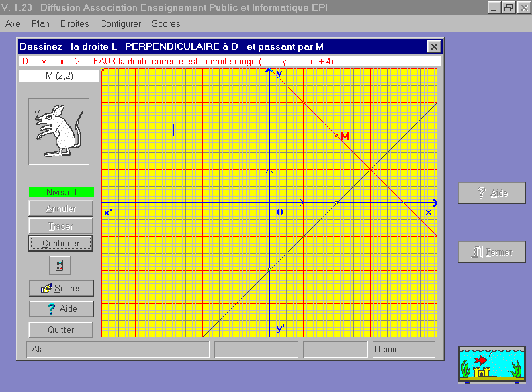Open Scores with the hand icon button
This screenshot has width=532, height=392.
tap(61, 288)
